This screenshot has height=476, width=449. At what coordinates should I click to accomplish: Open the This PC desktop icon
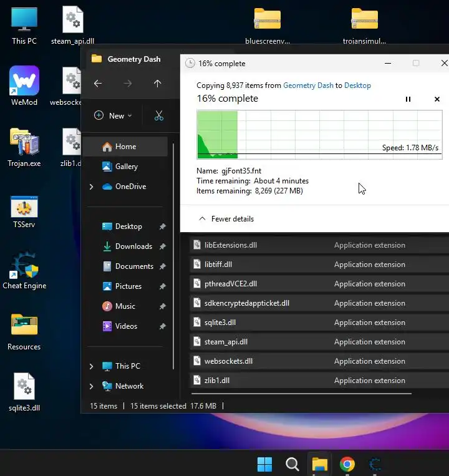(x=24, y=26)
